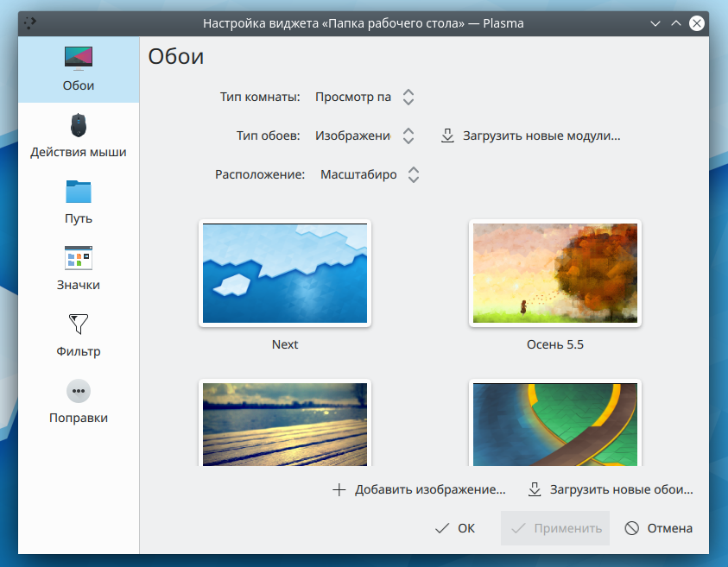Select the Осень 5.5 wallpaper thumbnail
Viewport: 728px width, 567px height.
click(555, 274)
